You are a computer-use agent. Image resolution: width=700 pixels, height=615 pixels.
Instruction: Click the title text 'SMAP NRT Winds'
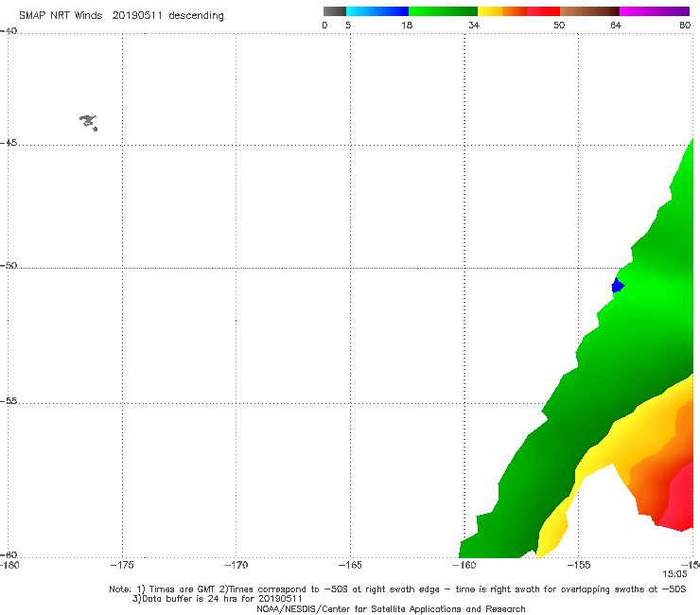(x=61, y=16)
